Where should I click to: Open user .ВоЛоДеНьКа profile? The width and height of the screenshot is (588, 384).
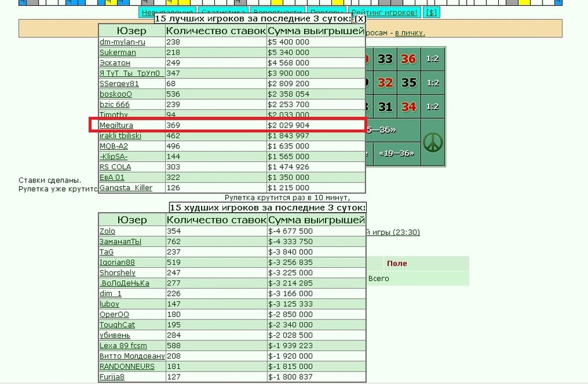click(x=125, y=283)
